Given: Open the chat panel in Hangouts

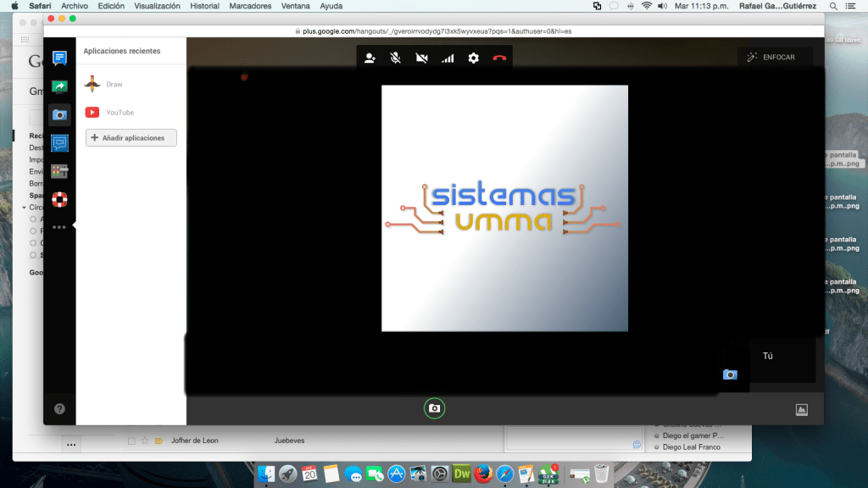Looking at the screenshot, I should tap(58, 58).
